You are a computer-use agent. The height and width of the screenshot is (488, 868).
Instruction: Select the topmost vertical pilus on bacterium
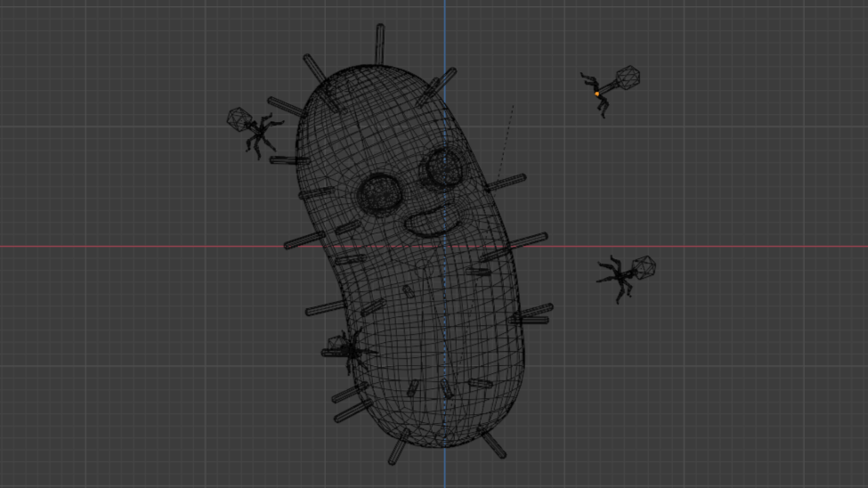click(380, 43)
